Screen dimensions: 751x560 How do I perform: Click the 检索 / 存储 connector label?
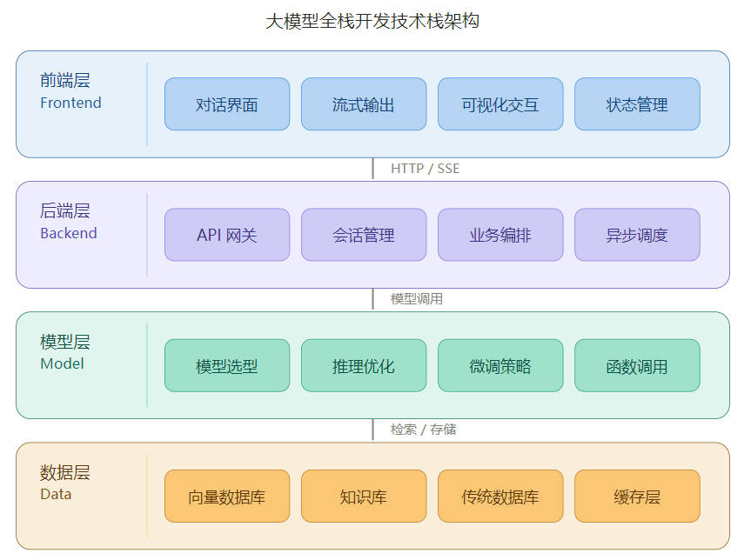pos(424,430)
